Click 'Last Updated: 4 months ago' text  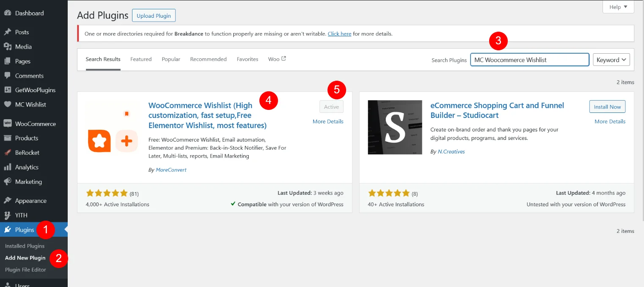(x=591, y=193)
